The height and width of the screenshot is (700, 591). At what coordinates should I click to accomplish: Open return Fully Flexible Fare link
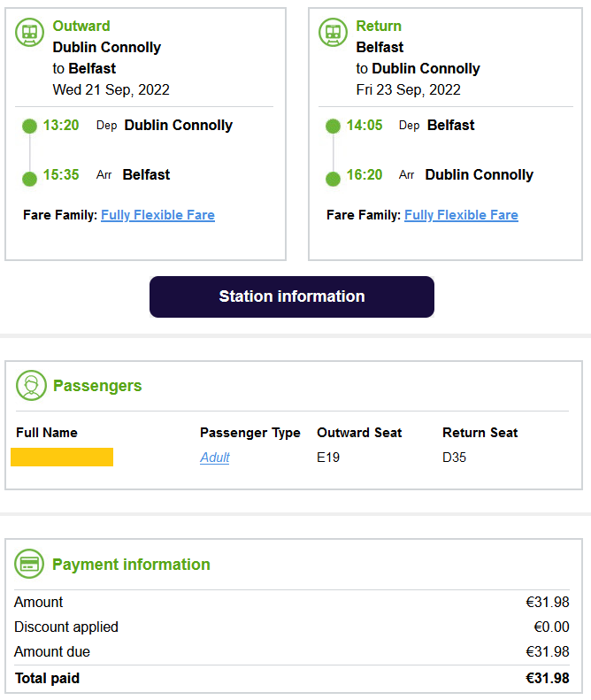click(461, 215)
